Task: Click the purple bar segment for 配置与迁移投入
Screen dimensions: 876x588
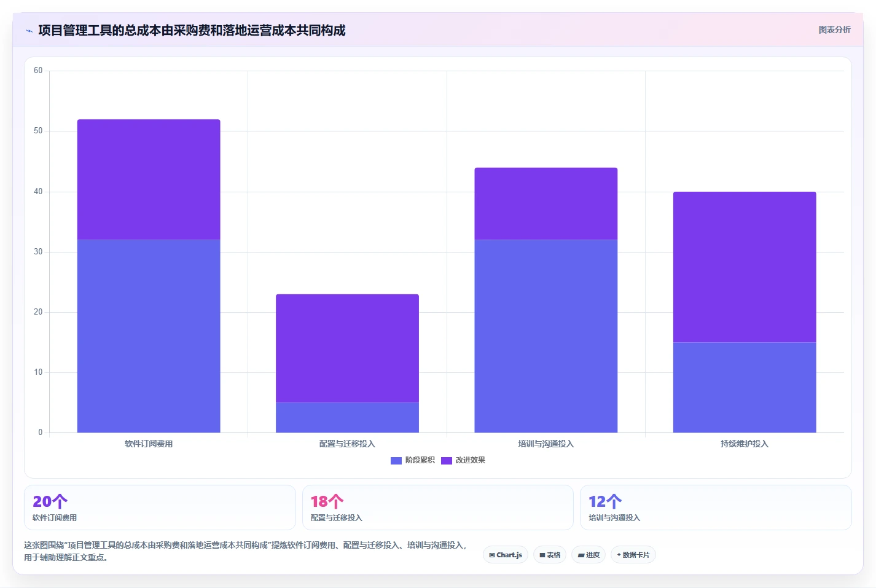Action: (347, 348)
